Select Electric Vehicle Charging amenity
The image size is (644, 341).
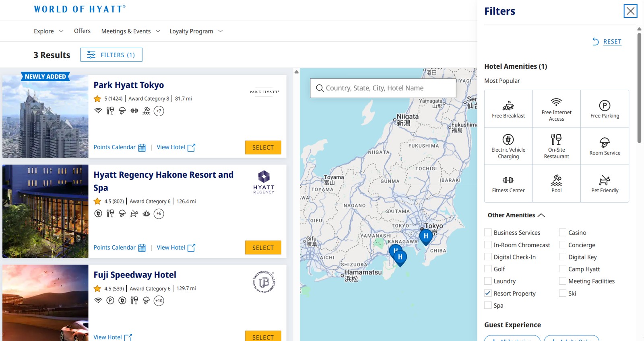508,146
